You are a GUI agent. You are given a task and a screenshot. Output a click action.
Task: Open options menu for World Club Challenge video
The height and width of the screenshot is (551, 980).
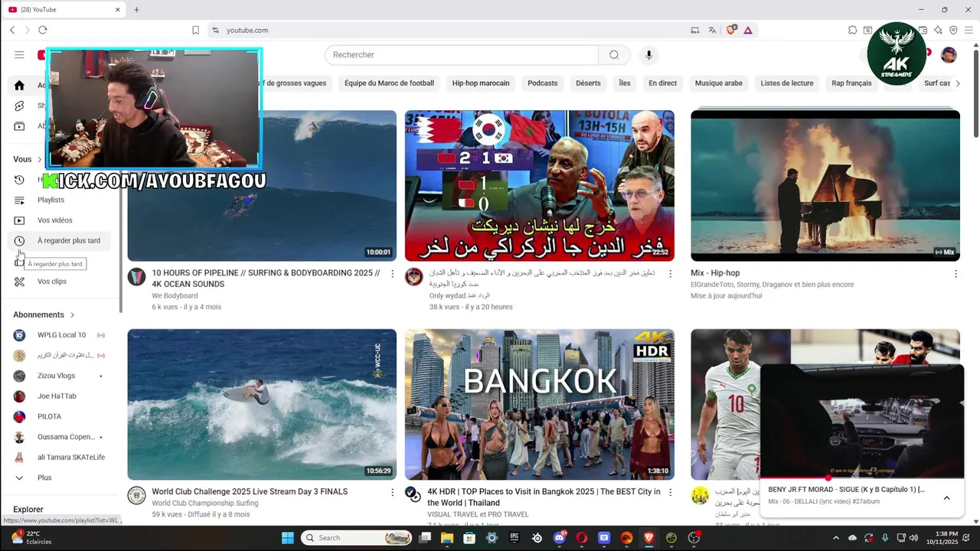click(392, 492)
